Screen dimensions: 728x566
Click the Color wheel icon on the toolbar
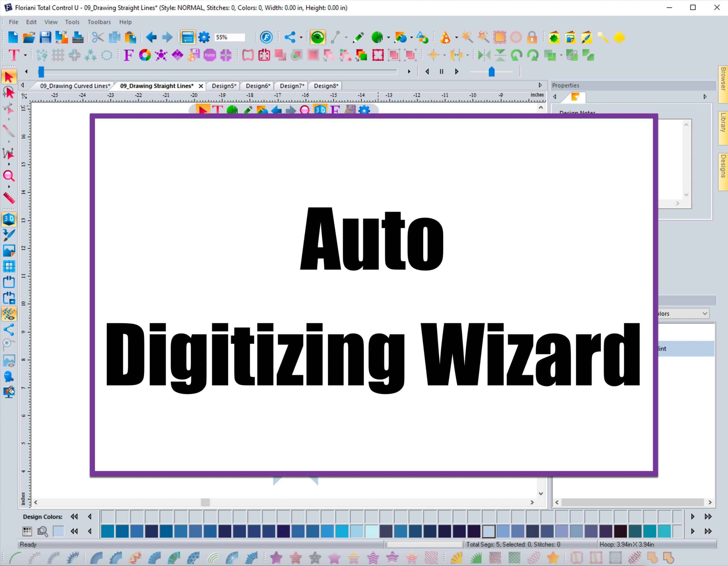coord(144,55)
